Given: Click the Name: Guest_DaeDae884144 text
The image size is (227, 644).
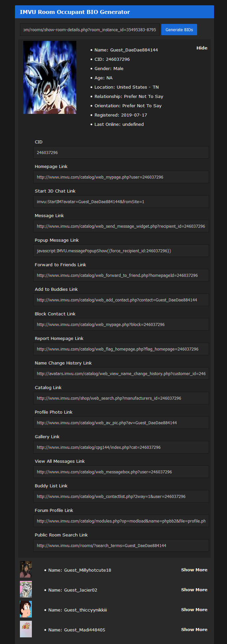Looking at the screenshot, I should point(126,50).
